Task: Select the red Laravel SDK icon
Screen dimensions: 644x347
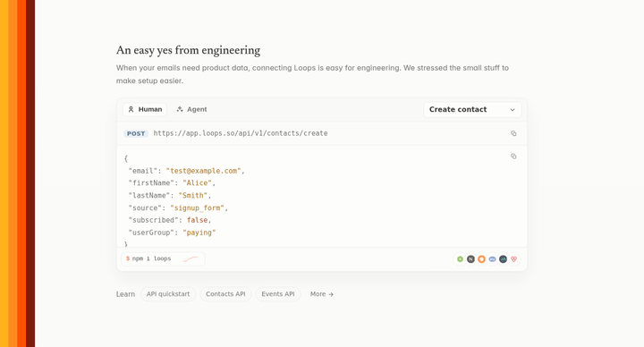Action: [x=513, y=259]
